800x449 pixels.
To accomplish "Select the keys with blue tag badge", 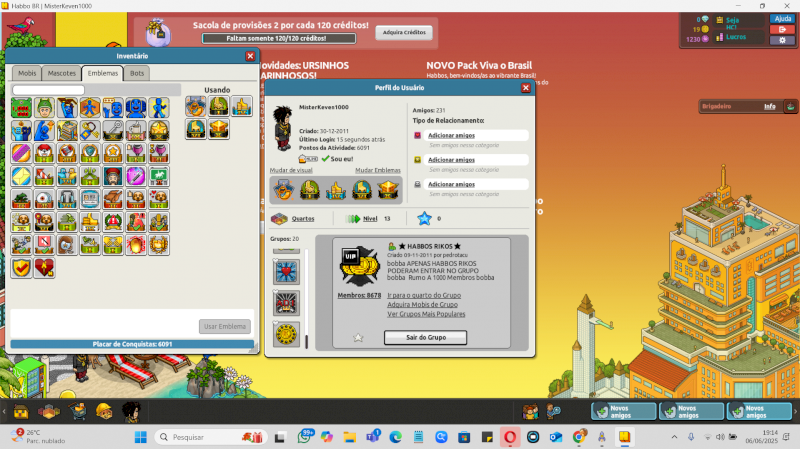I will (90, 131).
